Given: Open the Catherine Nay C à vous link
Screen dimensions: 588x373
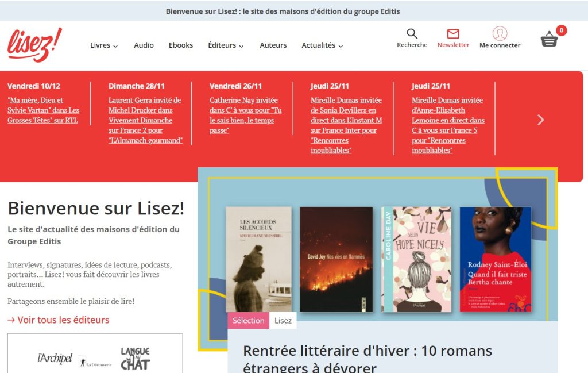Looking at the screenshot, I should point(246,115).
